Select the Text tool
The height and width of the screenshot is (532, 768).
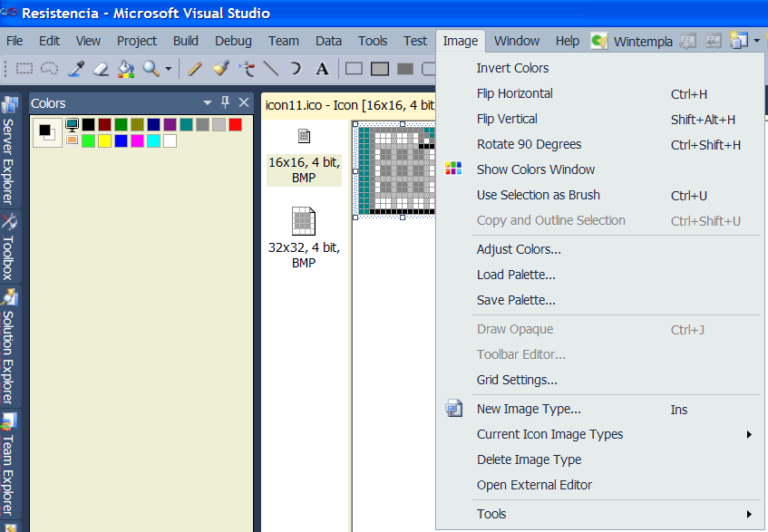tap(322, 69)
